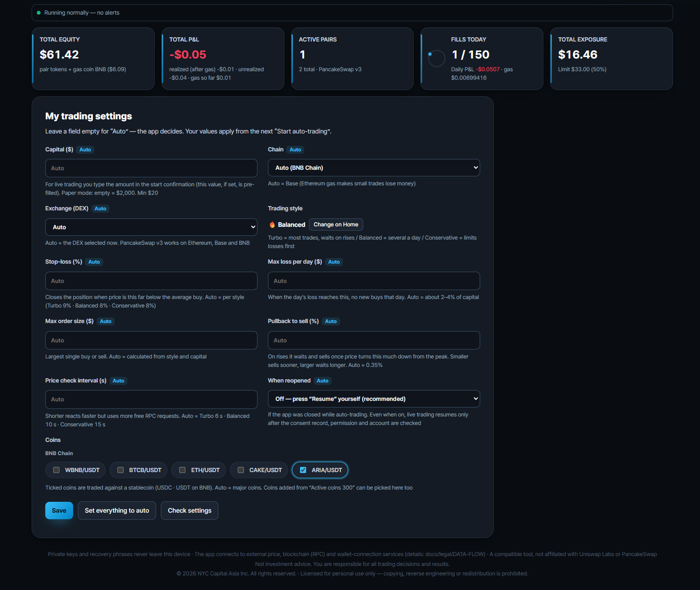Click the "Limit $33.00 (50%)" text
This screenshot has width=700, height=590.
(x=582, y=69)
